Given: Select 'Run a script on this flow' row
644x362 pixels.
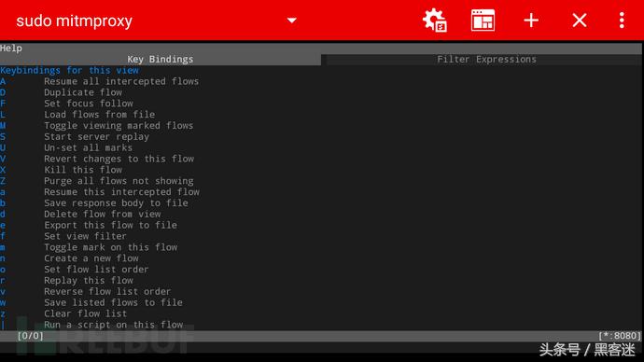Looking at the screenshot, I should (91, 325).
